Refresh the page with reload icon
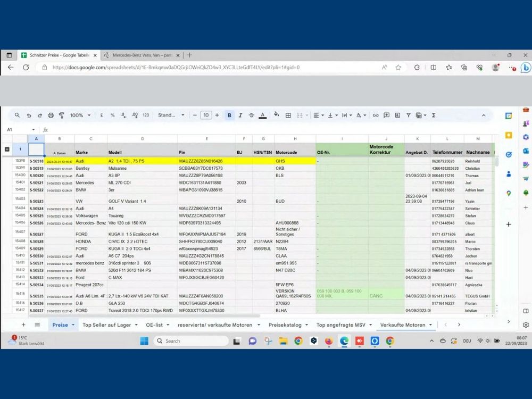Viewport: 532px width, 399px height. [26, 67]
